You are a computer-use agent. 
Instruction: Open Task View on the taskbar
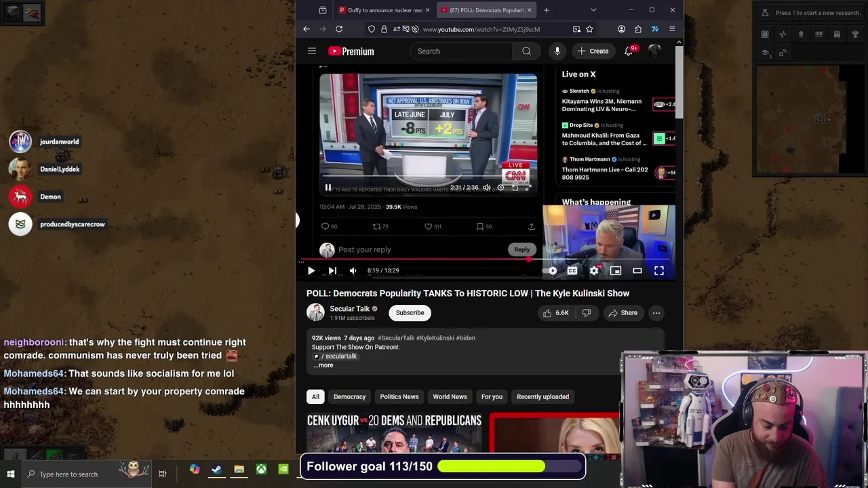tap(162, 474)
